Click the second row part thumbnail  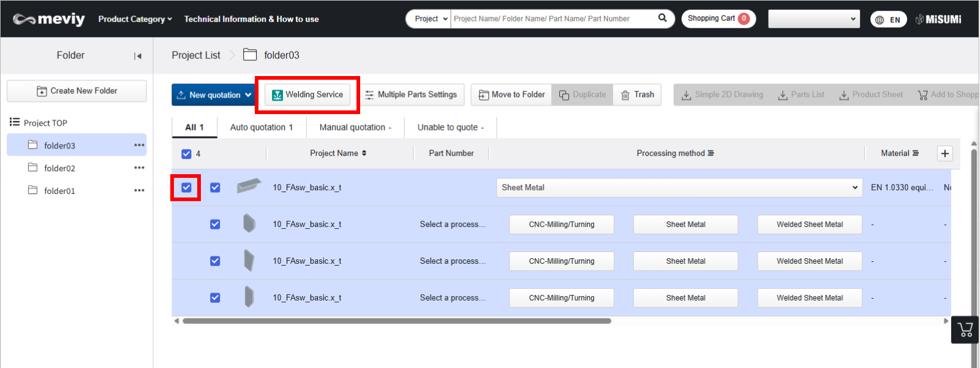coord(249,223)
